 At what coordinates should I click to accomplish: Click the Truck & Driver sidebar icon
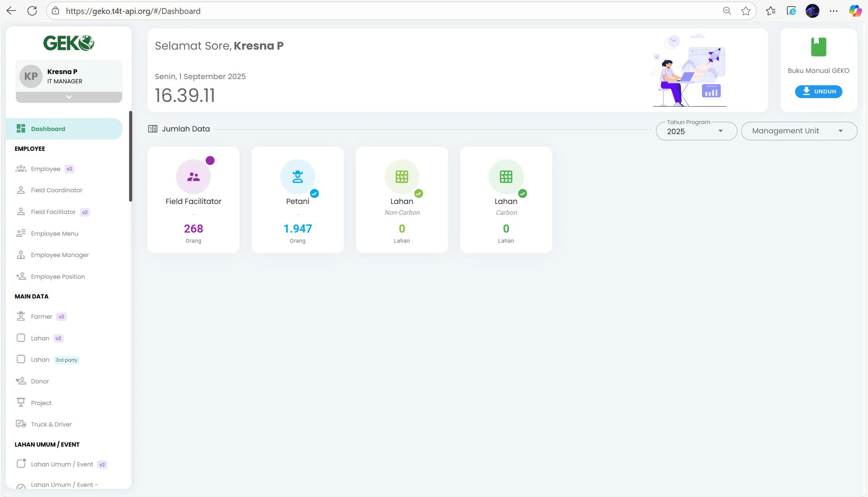(21, 424)
